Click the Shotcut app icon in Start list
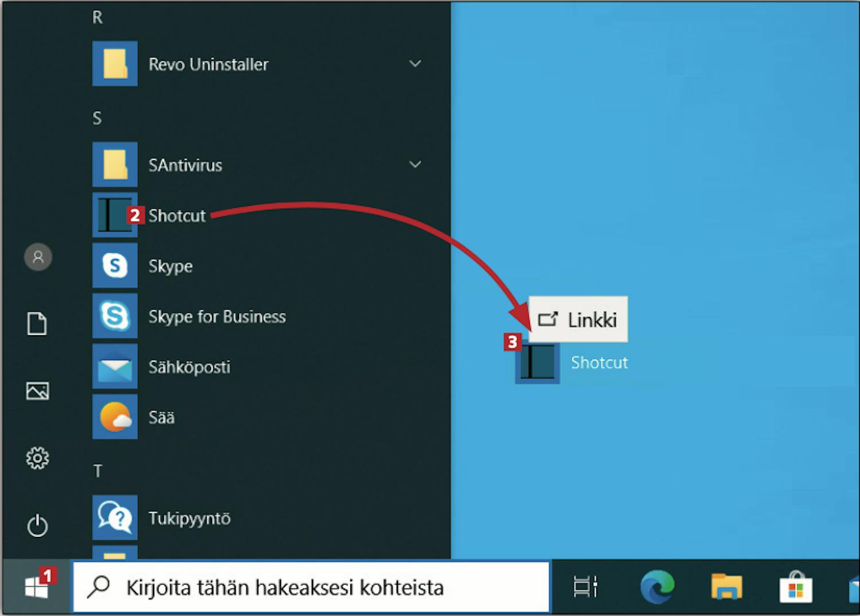860x616 pixels. pos(115,215)
